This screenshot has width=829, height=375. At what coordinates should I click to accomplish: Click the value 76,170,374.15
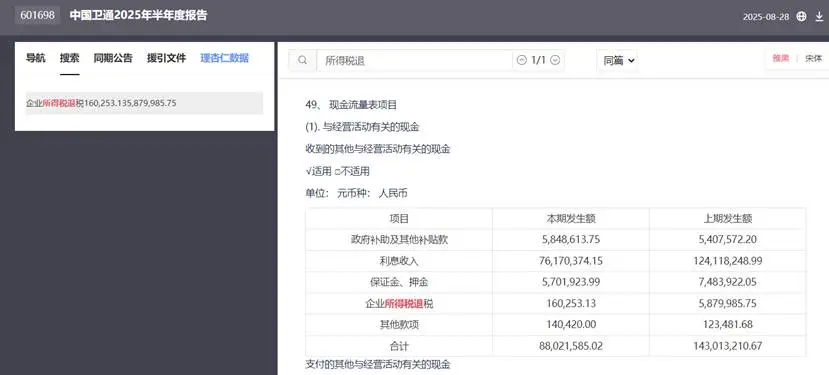(571, 261)
